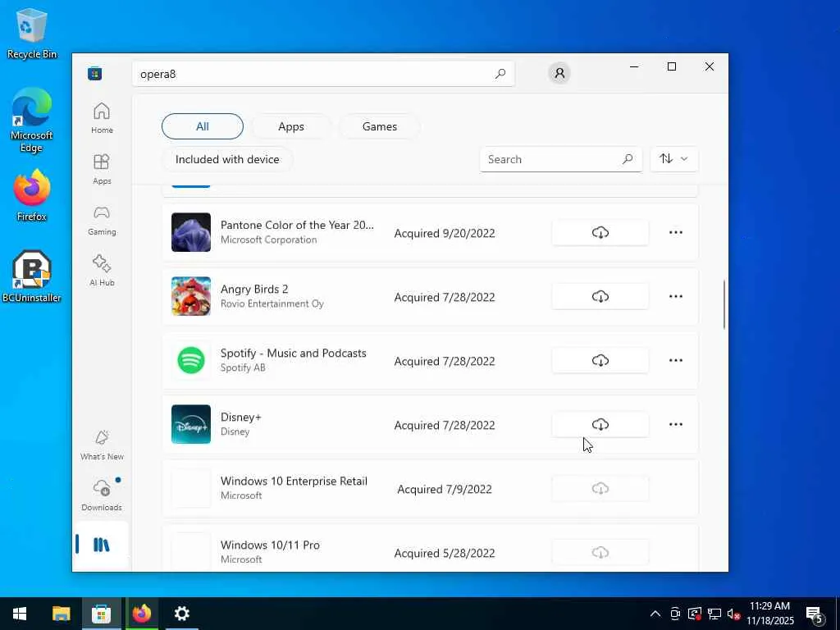This screenshot has height=630, width=840.
Task: Toggle the Included with device filter
Action: point(227,159)
